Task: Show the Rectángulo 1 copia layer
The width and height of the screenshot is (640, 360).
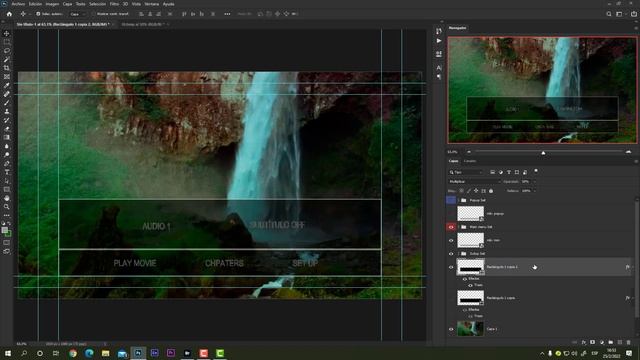Action: (451, 298)
